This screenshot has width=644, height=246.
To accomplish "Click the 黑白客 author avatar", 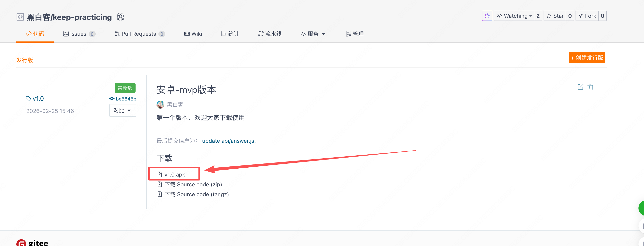I will click(x=160, y=105).
